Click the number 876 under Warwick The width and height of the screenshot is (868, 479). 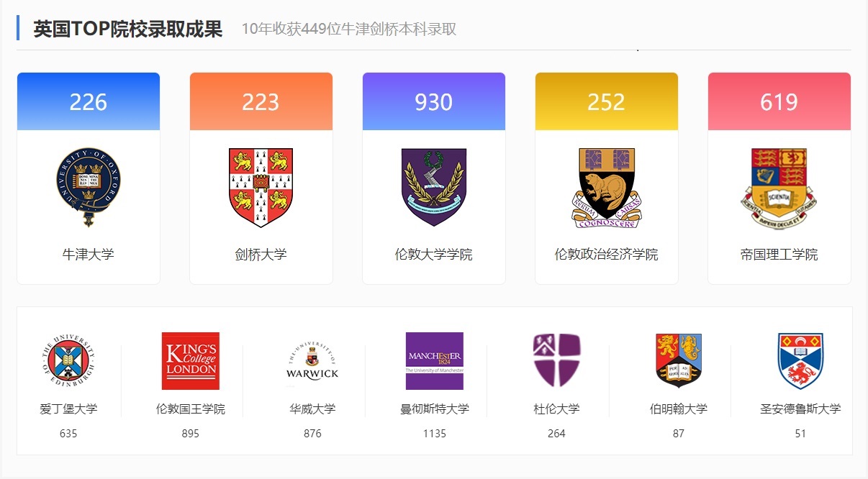click(312, 434)
